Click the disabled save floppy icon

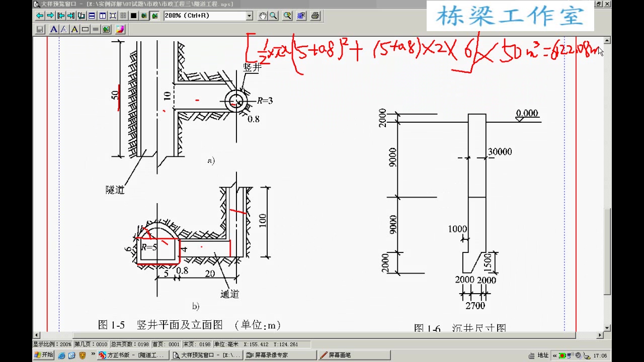(x=40, y=29)
